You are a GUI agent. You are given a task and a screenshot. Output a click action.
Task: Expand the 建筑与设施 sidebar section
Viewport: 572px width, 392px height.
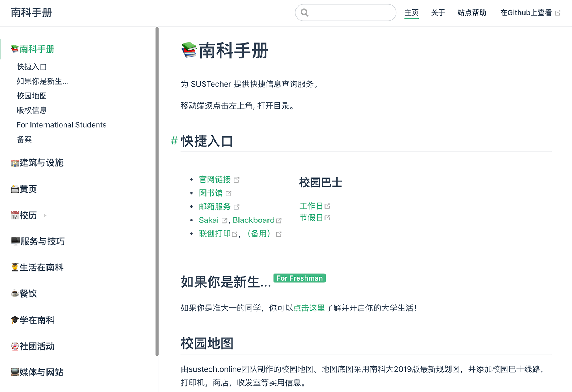[41, 163]
